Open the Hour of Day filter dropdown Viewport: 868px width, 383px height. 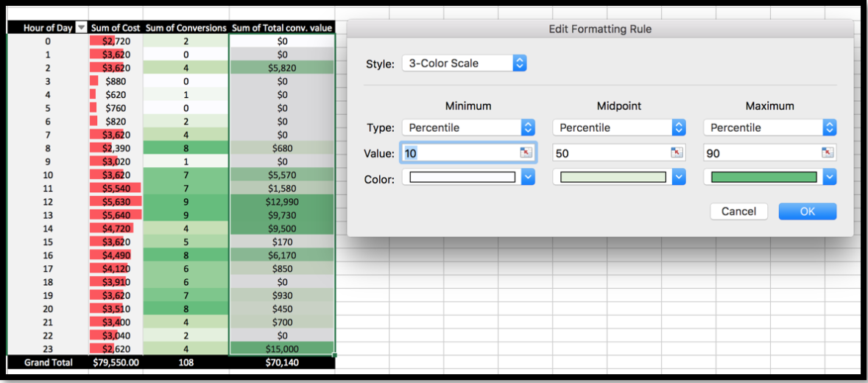tap(82, 28)
